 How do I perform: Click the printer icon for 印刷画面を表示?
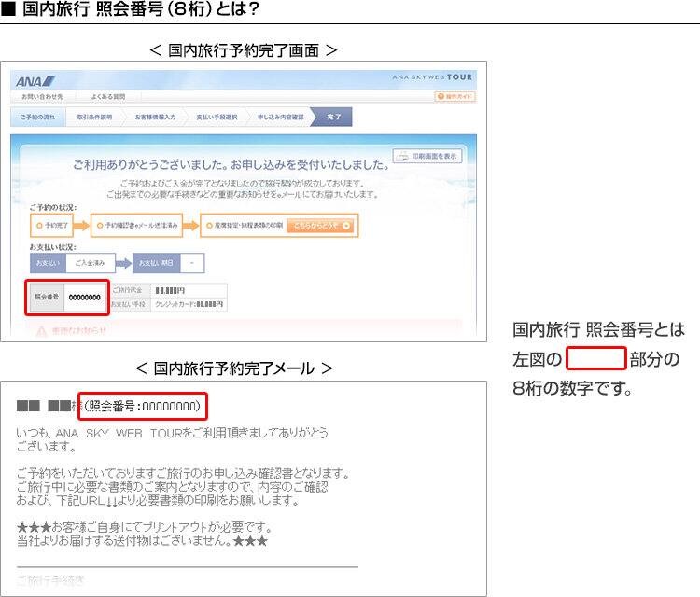401,156
